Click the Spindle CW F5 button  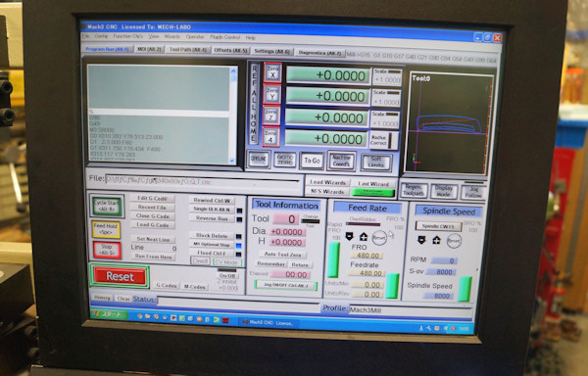pyautogui.click(x=438, y=226)
